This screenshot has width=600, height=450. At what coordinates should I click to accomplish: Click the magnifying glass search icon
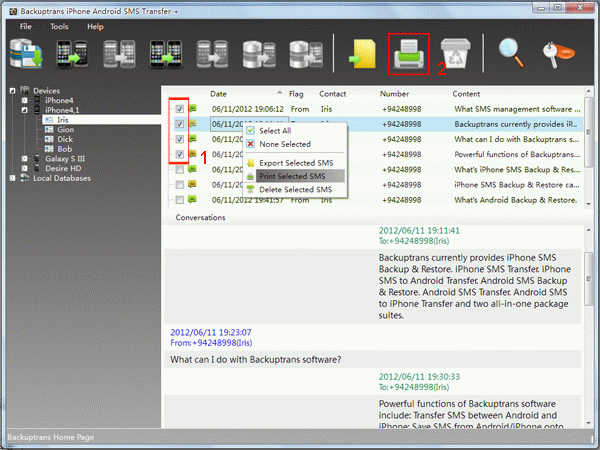512,54
